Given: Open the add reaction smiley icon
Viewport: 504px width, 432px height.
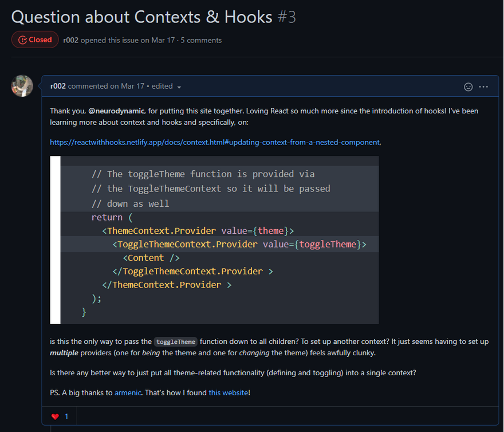Looking at the screenshot, I should (x=468, y=87).
